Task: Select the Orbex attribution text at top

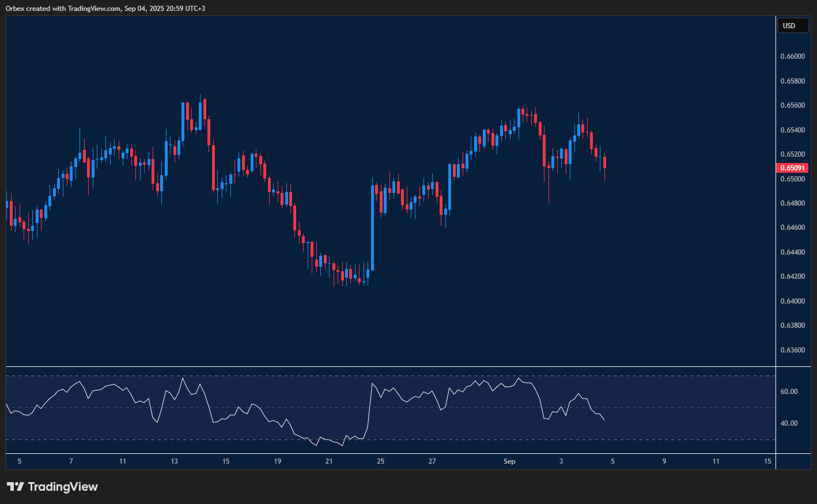Action: [x=104, y=8]
